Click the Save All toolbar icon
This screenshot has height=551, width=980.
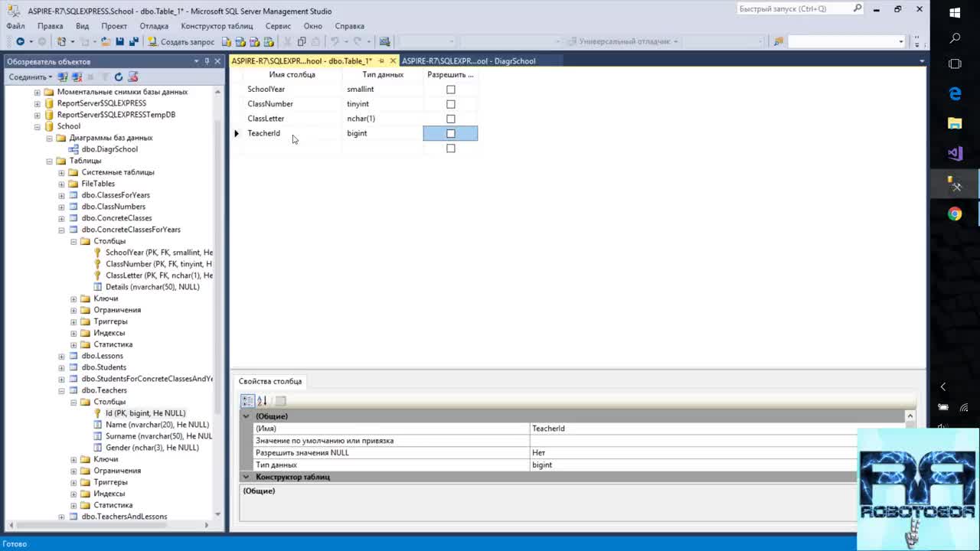coord(133,41)
